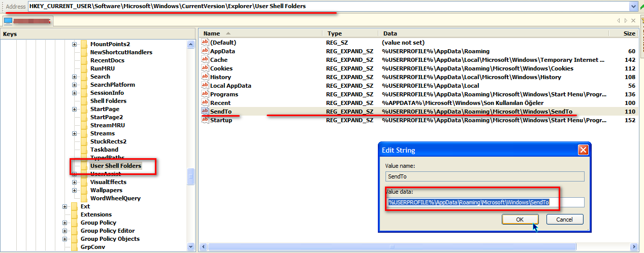Expand the Search key
644x253 pixels.
(x=74, y=77)
